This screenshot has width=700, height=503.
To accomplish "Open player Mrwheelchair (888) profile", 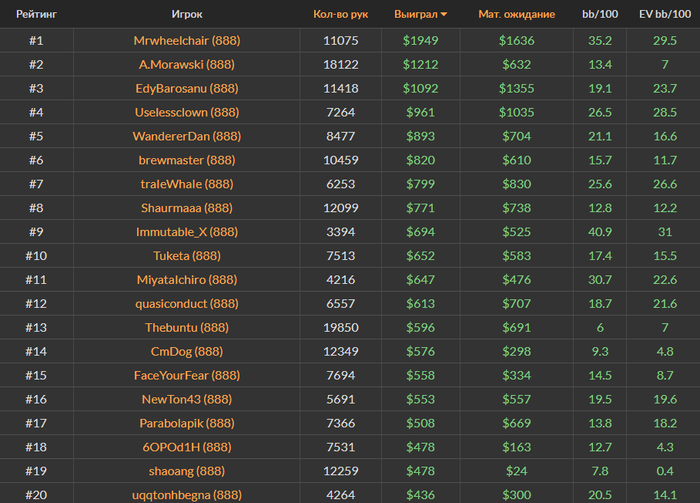I will [187, 41].
